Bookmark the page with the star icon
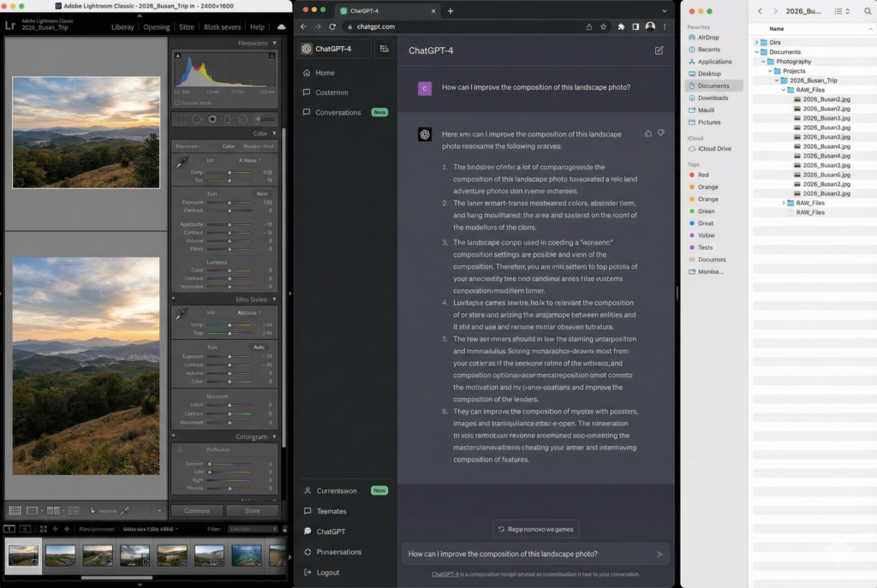 click(604, 27)
